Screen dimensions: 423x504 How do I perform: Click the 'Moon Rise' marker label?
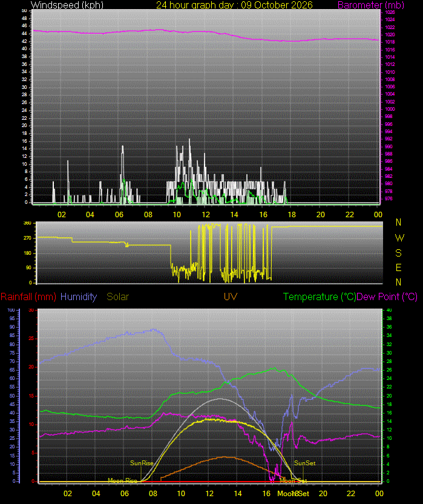122,480
